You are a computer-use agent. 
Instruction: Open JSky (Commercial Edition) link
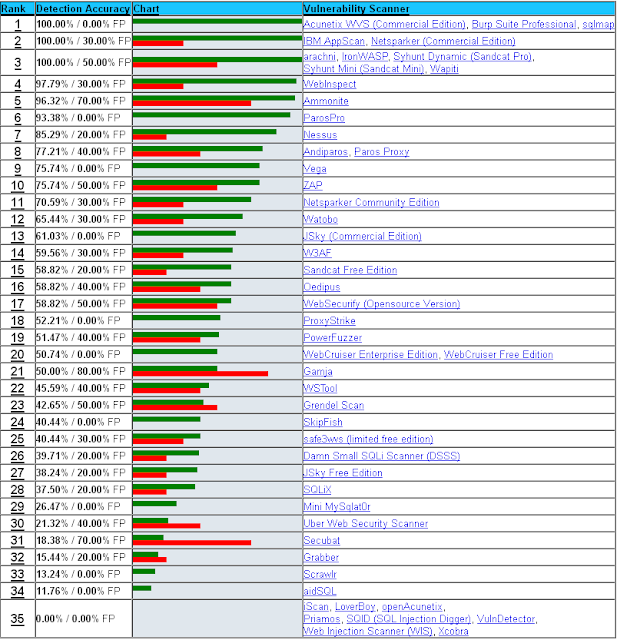pyautogui.click(x=362, y=236)
